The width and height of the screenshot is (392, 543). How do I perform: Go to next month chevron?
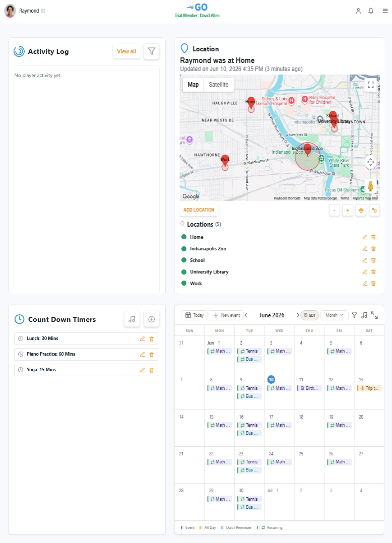tap(297, 315)
